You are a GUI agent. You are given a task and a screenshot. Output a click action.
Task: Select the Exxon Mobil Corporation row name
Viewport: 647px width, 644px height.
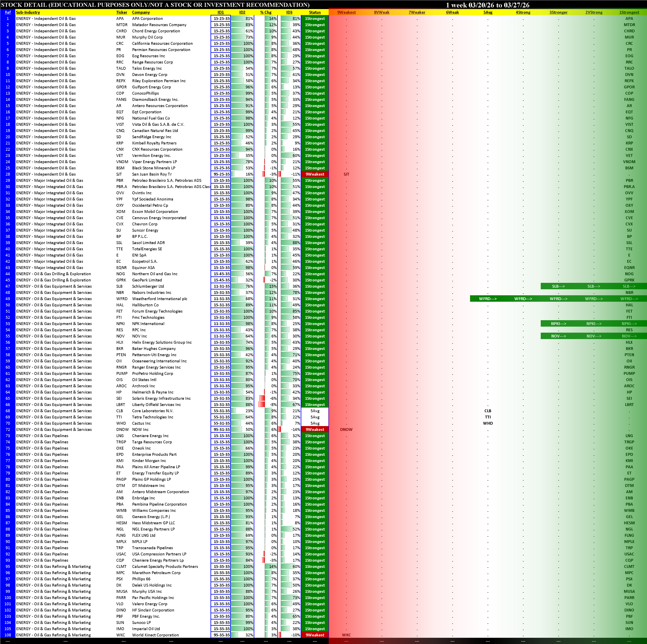click(x=155, y=212)
